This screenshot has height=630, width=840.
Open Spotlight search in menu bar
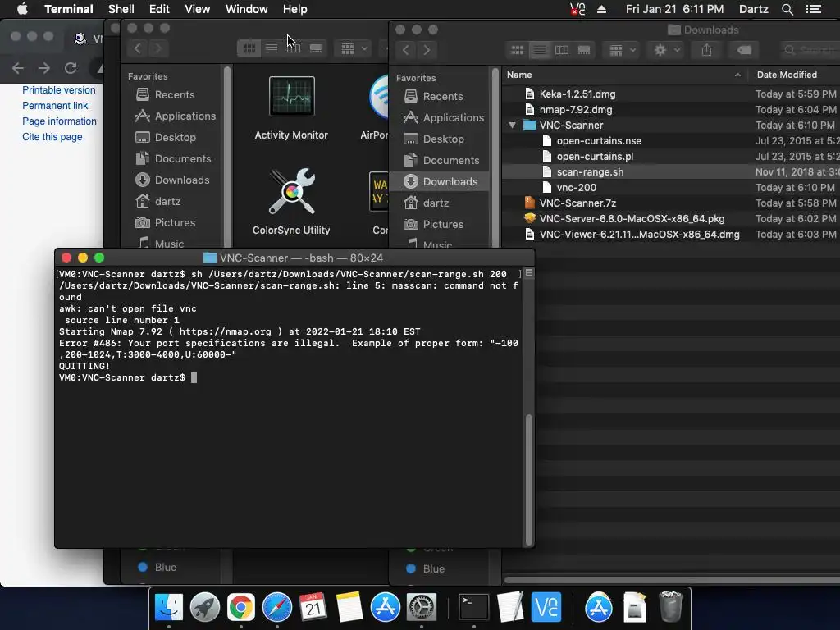787,9
